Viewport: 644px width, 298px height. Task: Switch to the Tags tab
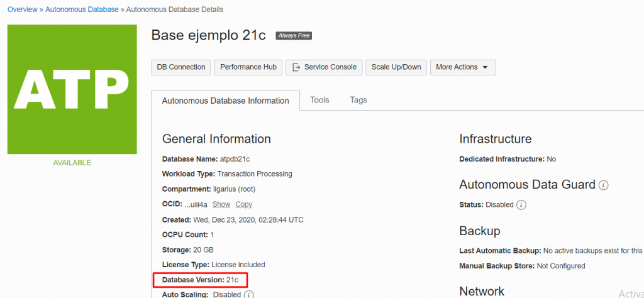pos(358,100)
